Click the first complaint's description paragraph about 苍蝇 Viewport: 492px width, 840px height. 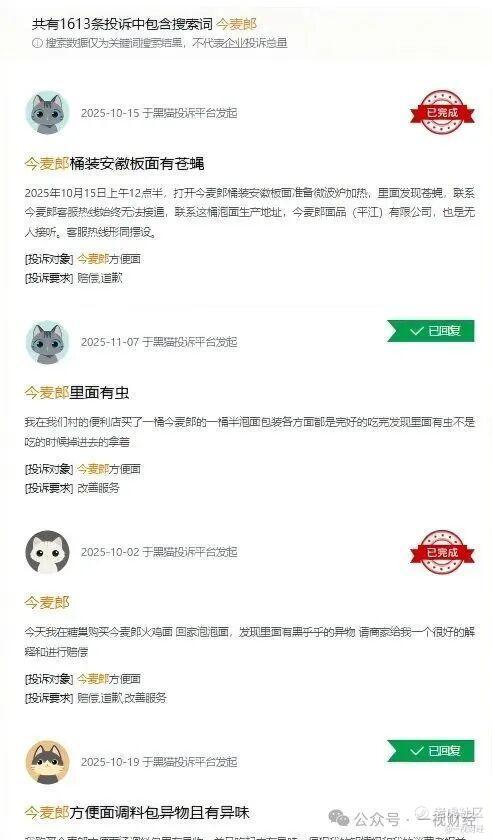click(x=250, y=213)
